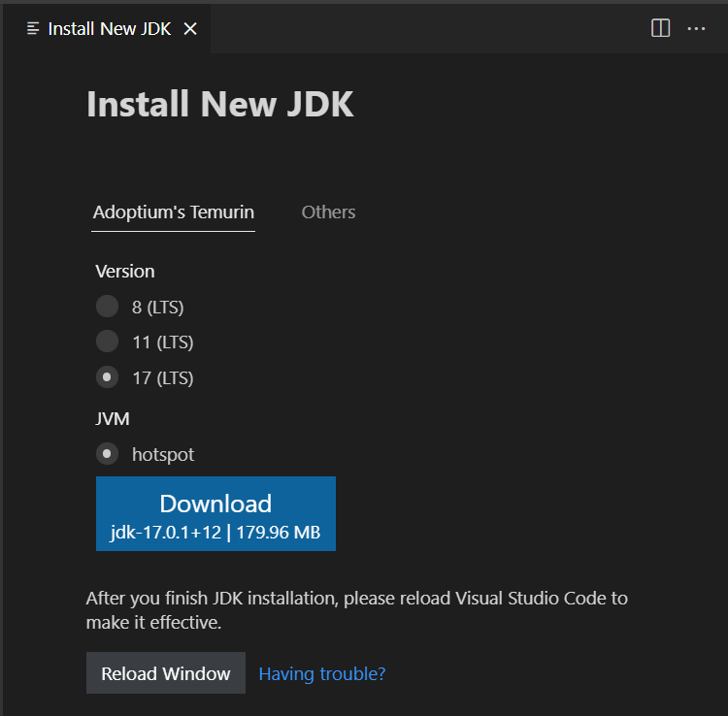Click the file icon on the editor tab
Screen dimensions: 728x716
(33, 29)
